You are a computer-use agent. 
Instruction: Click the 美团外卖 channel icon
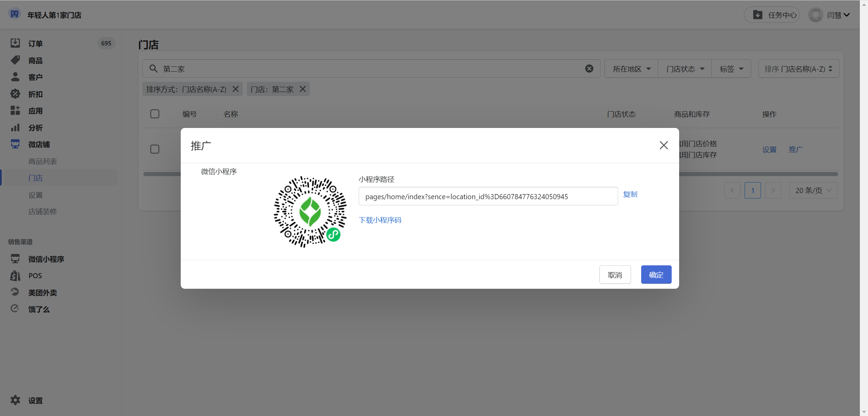pos(15,292)
